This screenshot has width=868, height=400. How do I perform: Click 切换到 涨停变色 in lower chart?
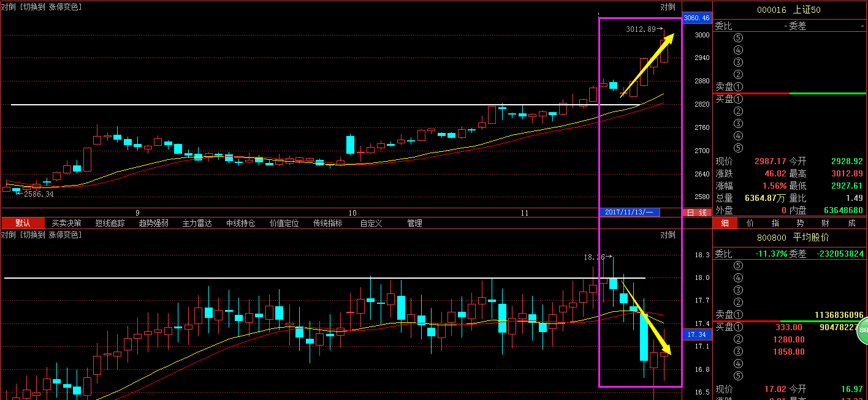(51, 235)
